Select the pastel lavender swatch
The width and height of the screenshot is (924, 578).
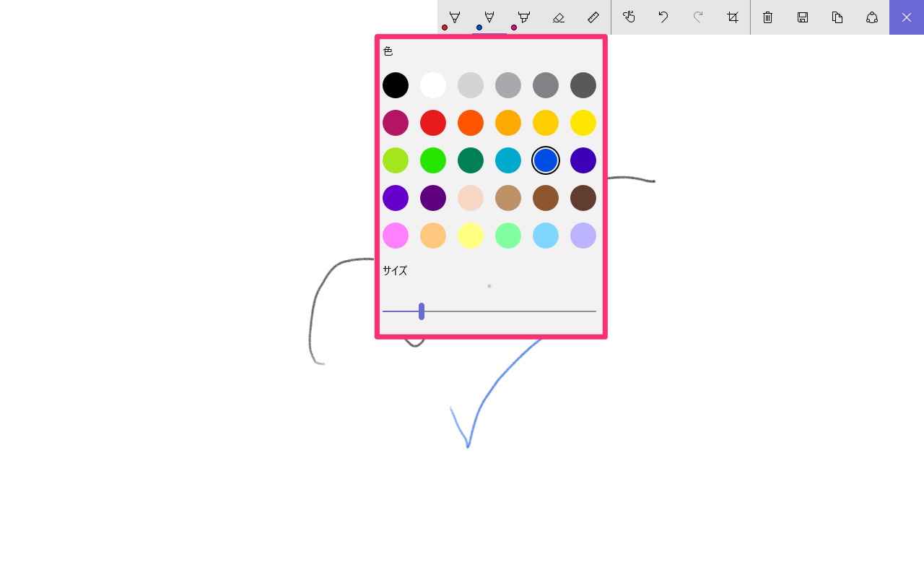coord(583,236)
